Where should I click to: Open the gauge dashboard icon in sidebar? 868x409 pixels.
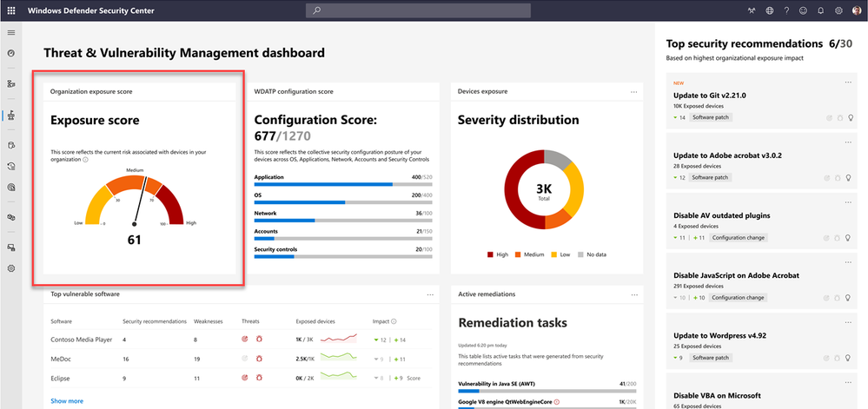[11, 54]
